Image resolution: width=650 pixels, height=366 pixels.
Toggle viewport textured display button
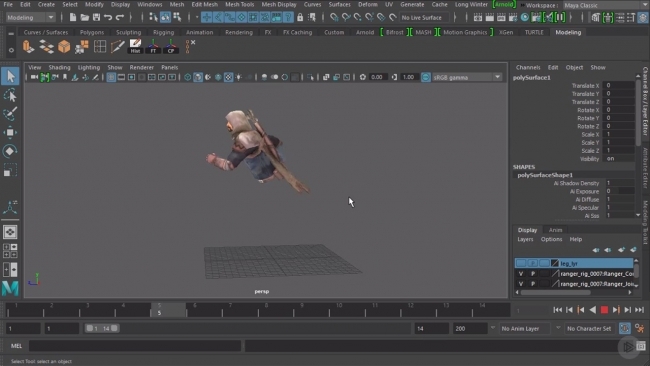[x=228, y=77]
